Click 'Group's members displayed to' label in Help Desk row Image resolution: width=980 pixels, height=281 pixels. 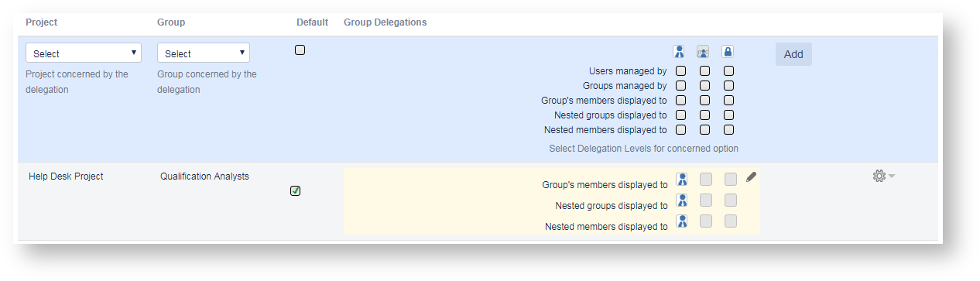[605, 185]
